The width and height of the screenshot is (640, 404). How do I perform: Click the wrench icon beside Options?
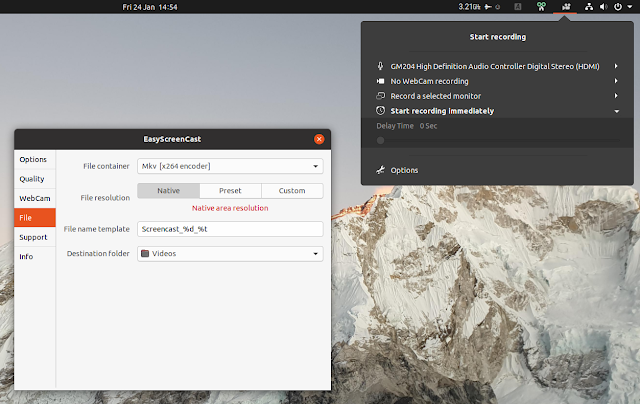coord(380,170)
